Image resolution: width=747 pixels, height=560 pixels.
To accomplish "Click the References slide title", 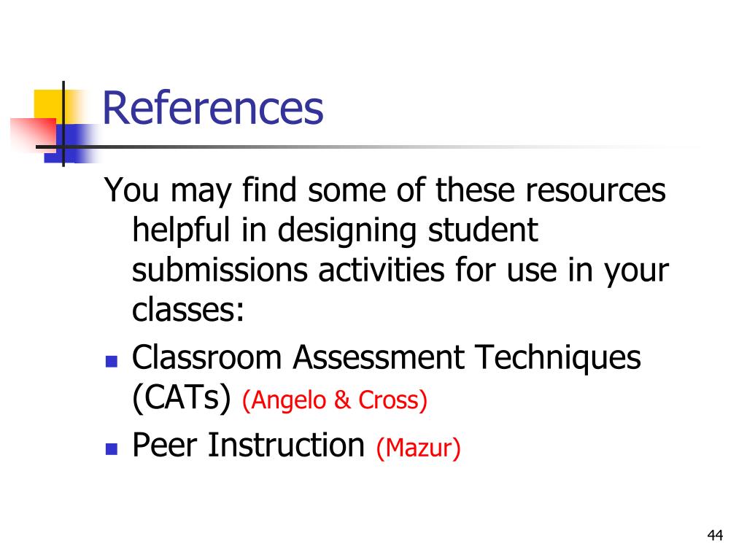I will [213, 108].
